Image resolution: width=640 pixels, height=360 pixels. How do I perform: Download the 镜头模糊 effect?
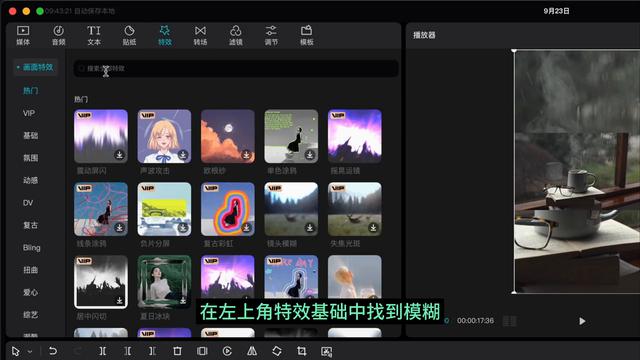click(310, 227)
